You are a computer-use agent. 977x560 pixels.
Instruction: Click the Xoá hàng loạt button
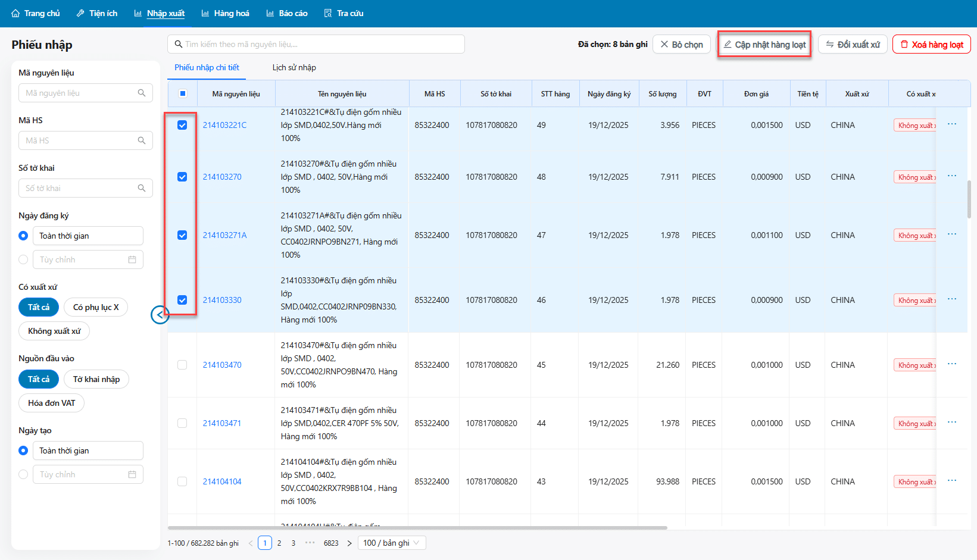pyautogui.click(x=931, y=45)
